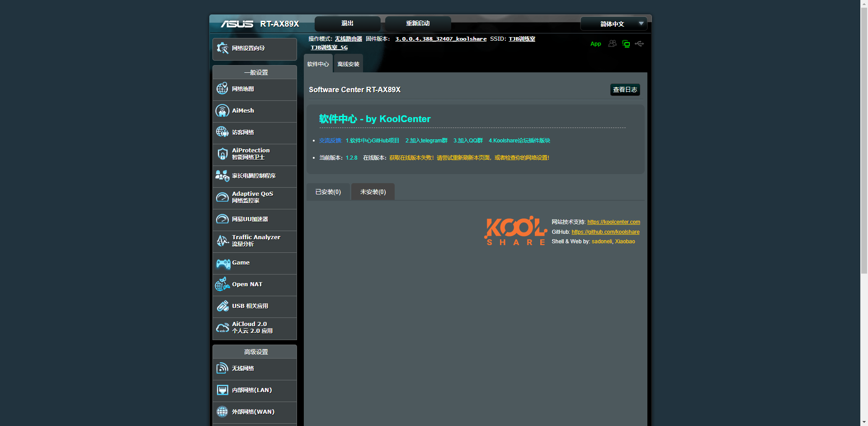The width and height of the screenshot is (868, 426).
Task: Click the USB status icon in header
Action: (x=639, y=44)
